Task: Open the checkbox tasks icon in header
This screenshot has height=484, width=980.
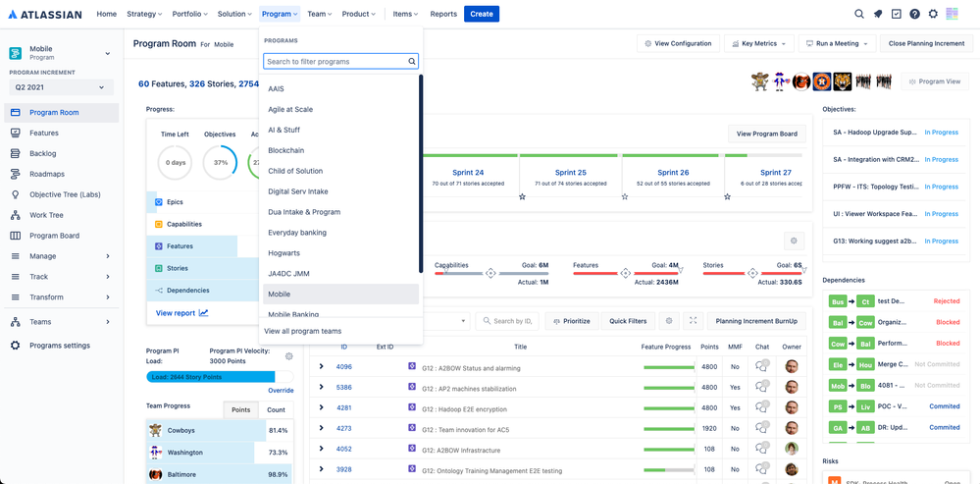Action: [896, 14]
